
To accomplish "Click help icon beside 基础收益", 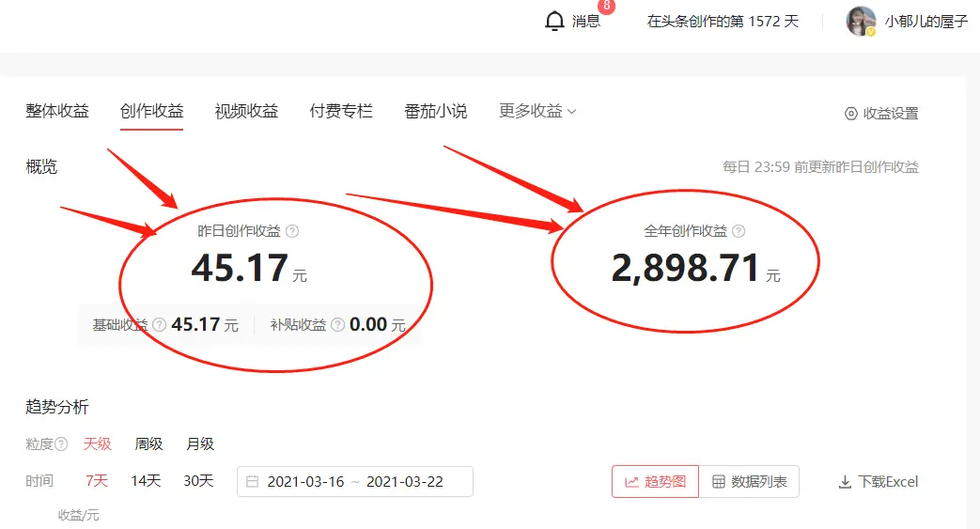I will (x=160, y=325).
